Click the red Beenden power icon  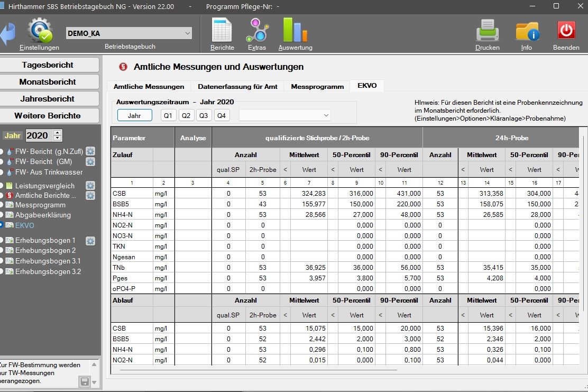point(566,30)
